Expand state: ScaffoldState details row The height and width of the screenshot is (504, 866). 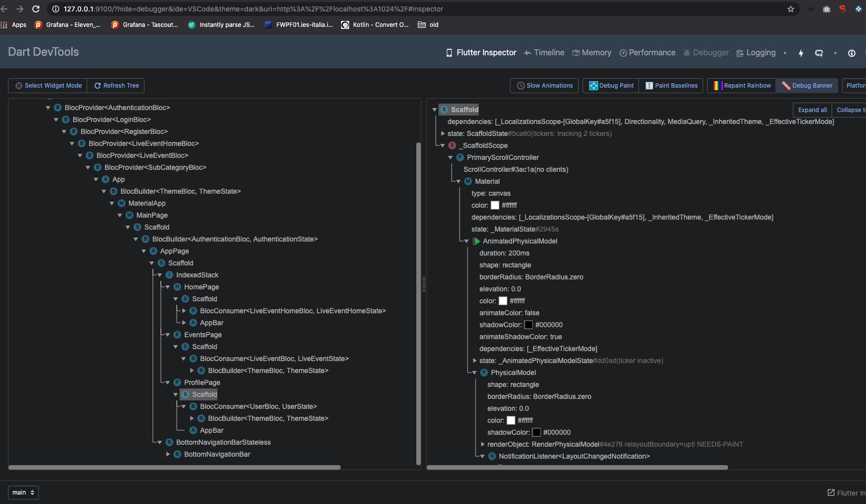[x=443, y=133]
